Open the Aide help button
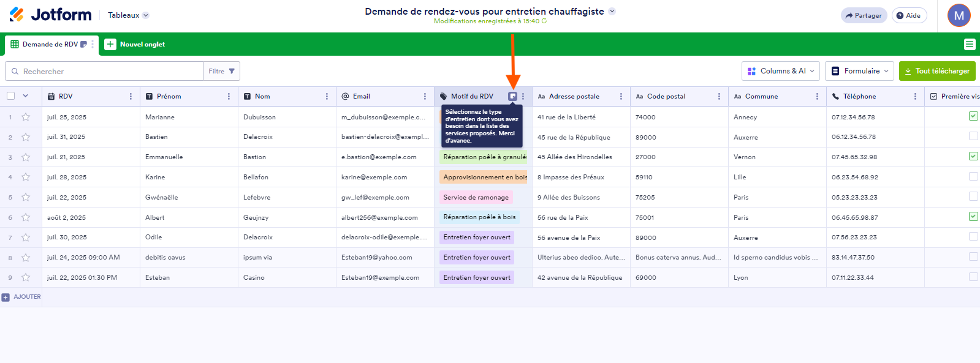The width and height of the screenshot is (980, 363). [909, 15]
